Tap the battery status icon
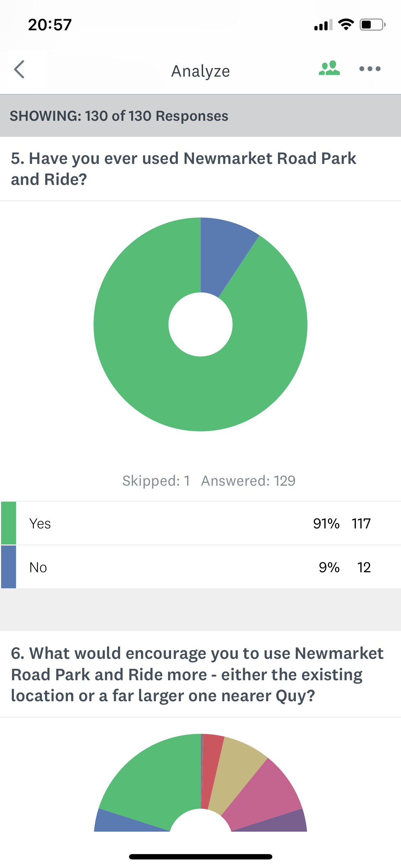401x868 pixels. pos(372,25)
